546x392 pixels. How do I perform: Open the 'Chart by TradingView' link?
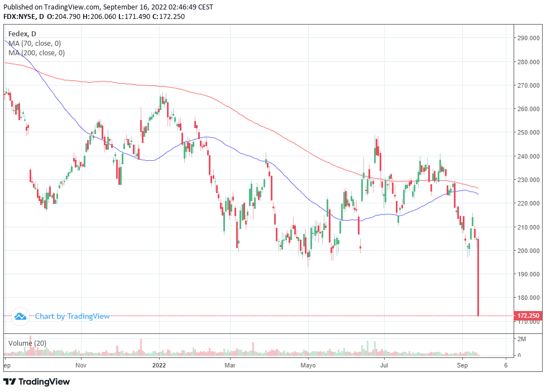[72, 317]
